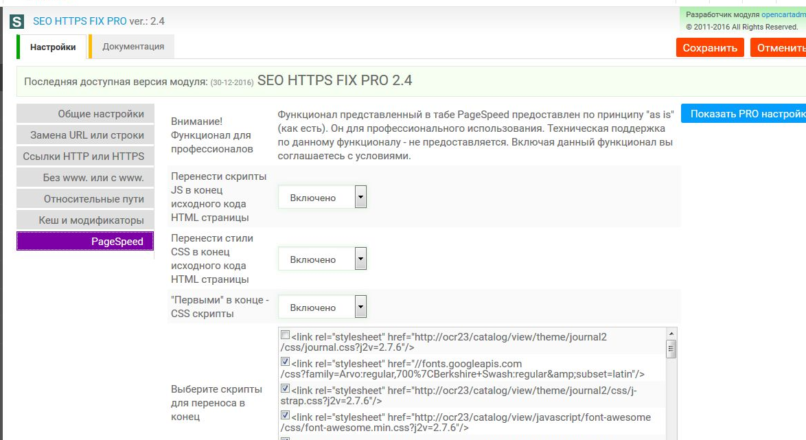Click the Перенести стили CSS в конец label
This screenshot has height=440, width=806.
click(x=212, y=259)
